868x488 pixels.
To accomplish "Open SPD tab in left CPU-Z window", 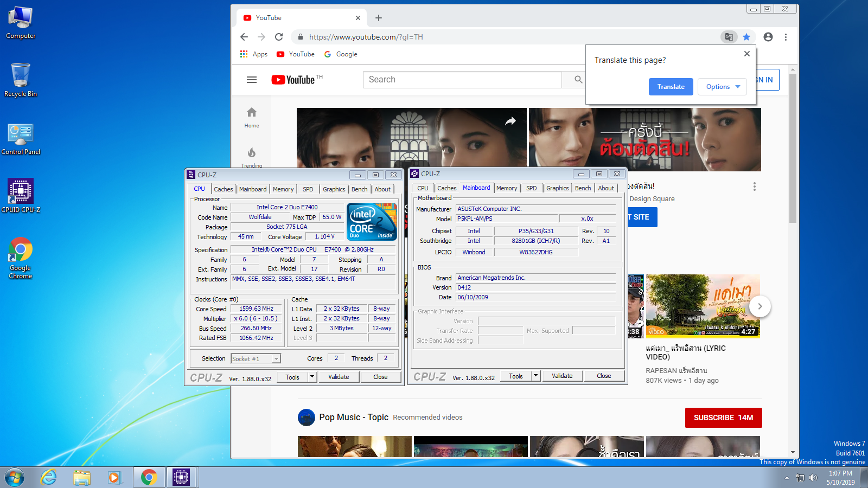I will [308, 189].
